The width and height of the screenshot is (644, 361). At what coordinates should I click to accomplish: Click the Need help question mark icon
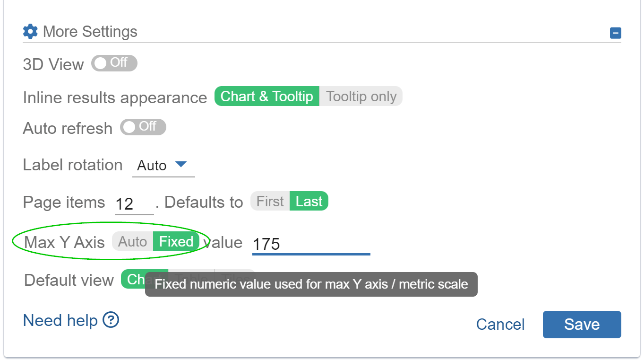pos(110,320)
